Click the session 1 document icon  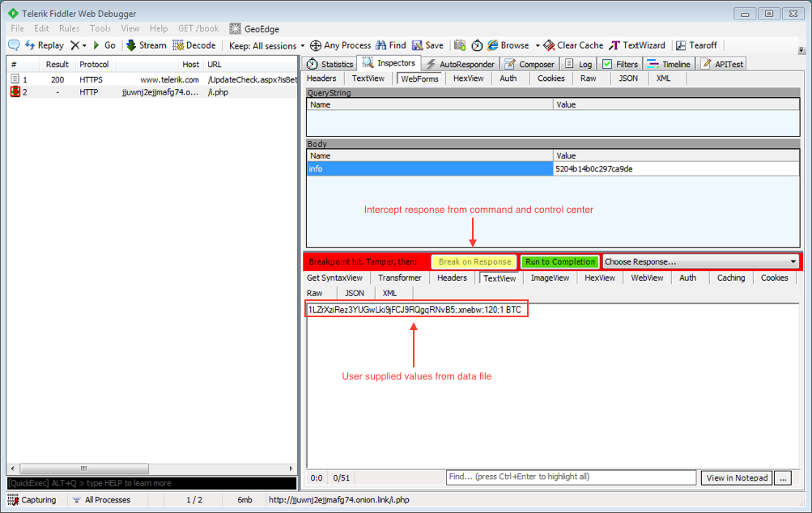coord(15,78)
